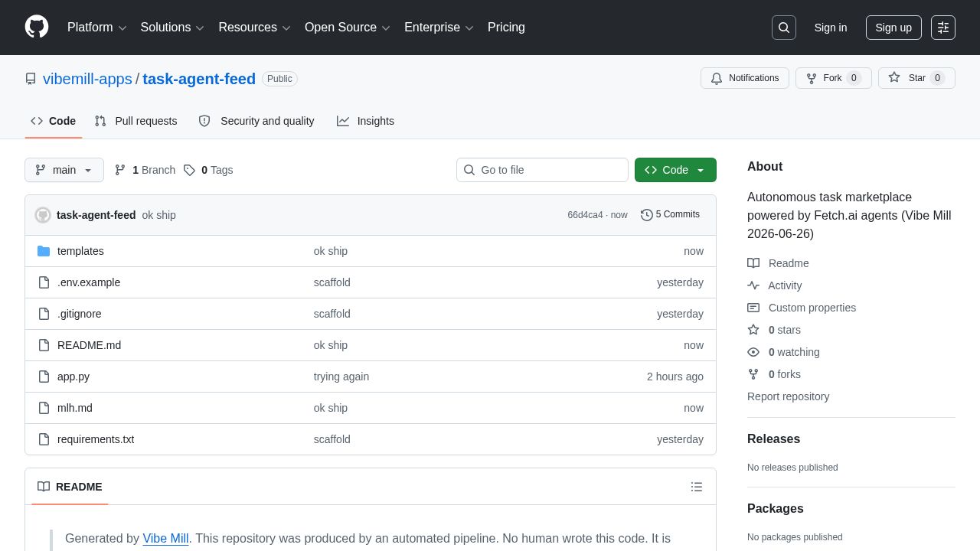Click the file icon for .env.example

(x=44, y=282)
